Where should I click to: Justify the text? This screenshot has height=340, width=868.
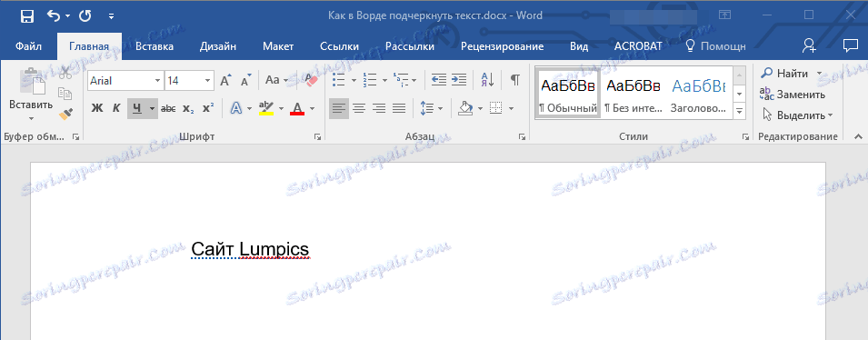tap(399, 108)
